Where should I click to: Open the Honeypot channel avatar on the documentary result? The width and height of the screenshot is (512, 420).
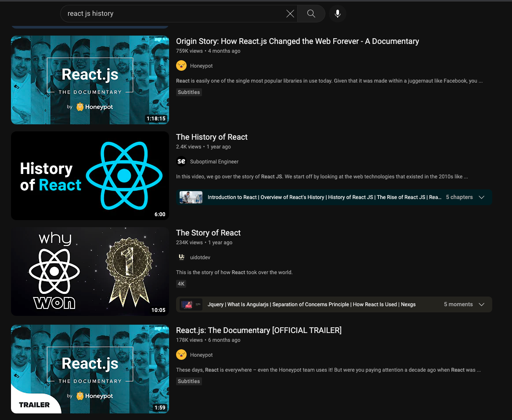(x=181, y=65)
